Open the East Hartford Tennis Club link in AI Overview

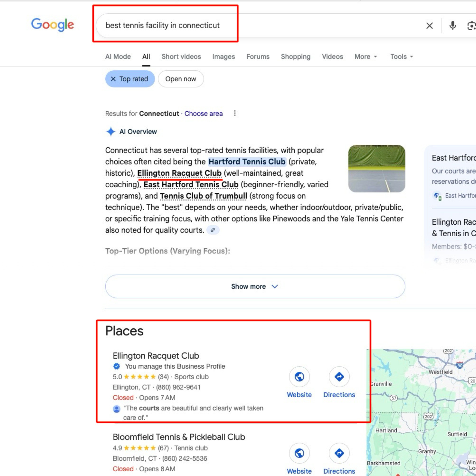191,184
